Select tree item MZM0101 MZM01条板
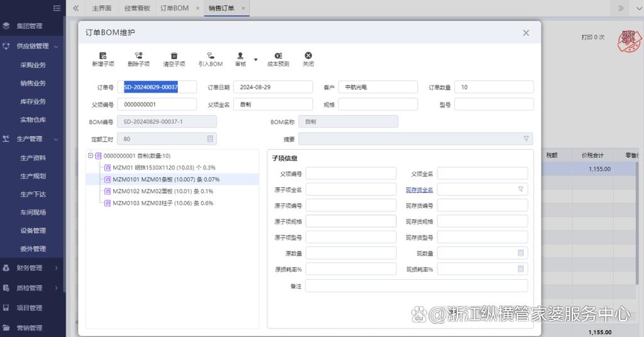 (166, 180)
